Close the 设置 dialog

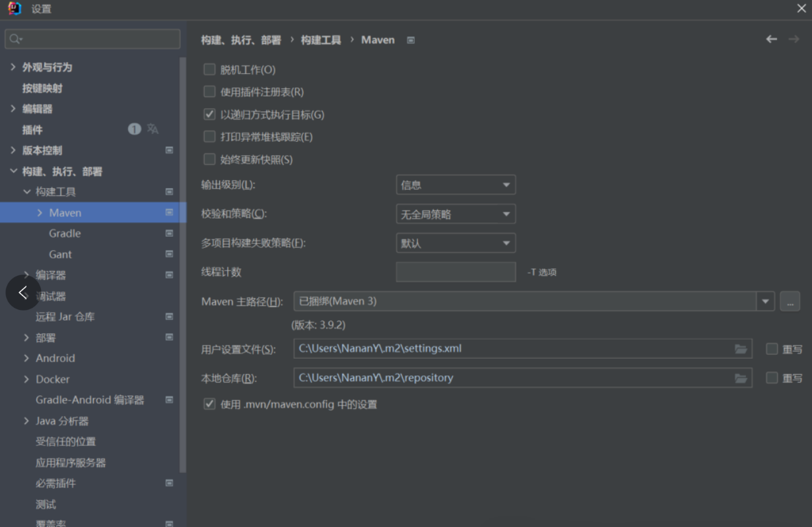coord(801,9)
